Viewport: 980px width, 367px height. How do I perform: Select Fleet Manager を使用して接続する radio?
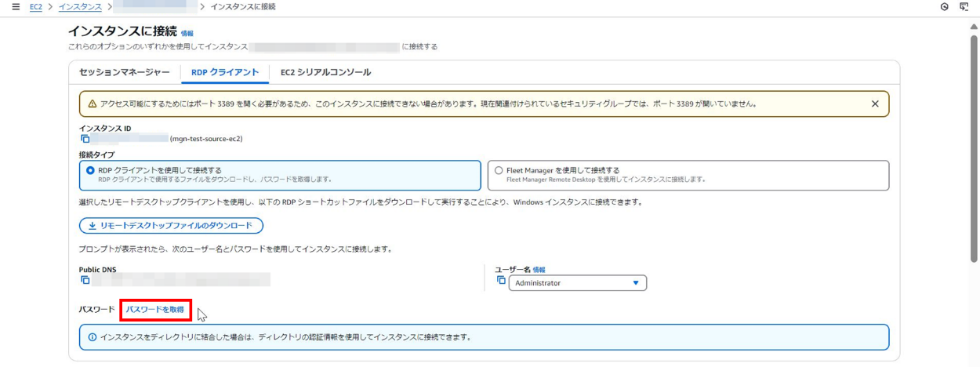pos(499,170)
